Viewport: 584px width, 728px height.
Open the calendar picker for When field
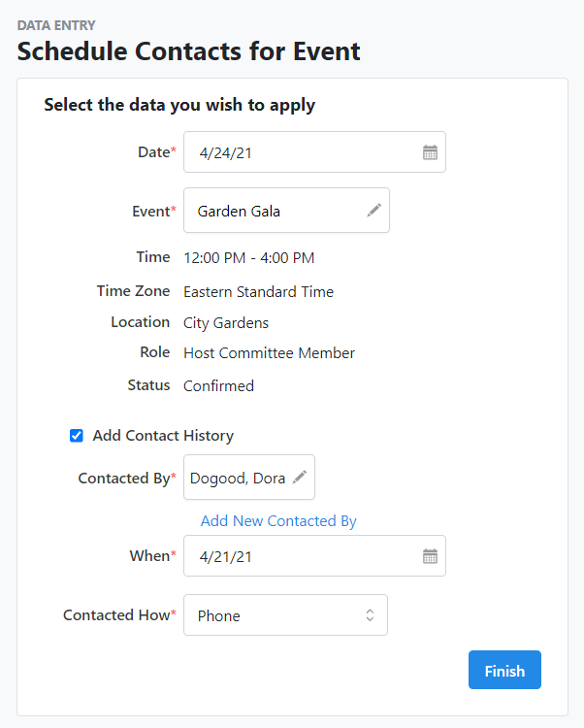(430, 556)
